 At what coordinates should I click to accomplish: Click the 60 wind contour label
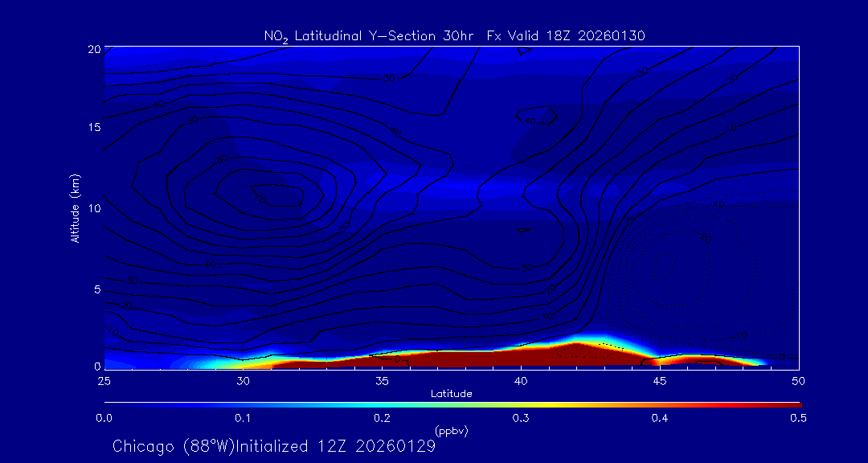pos(222,161)
